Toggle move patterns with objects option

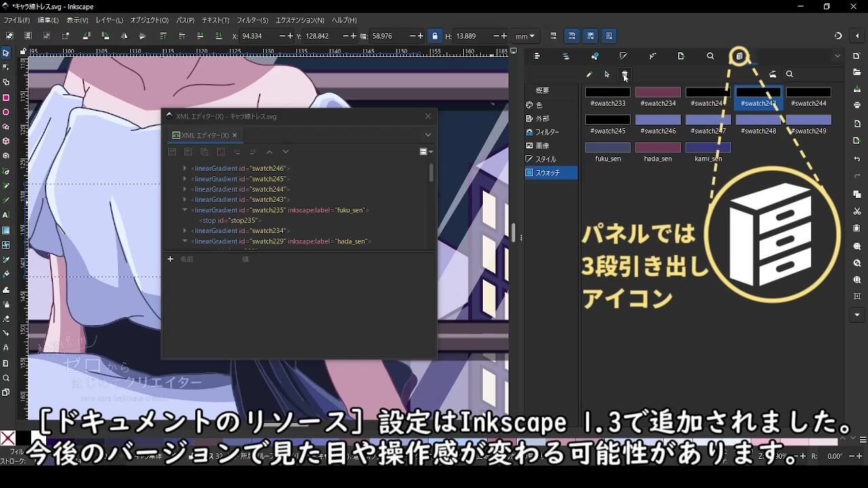point(609,36)
